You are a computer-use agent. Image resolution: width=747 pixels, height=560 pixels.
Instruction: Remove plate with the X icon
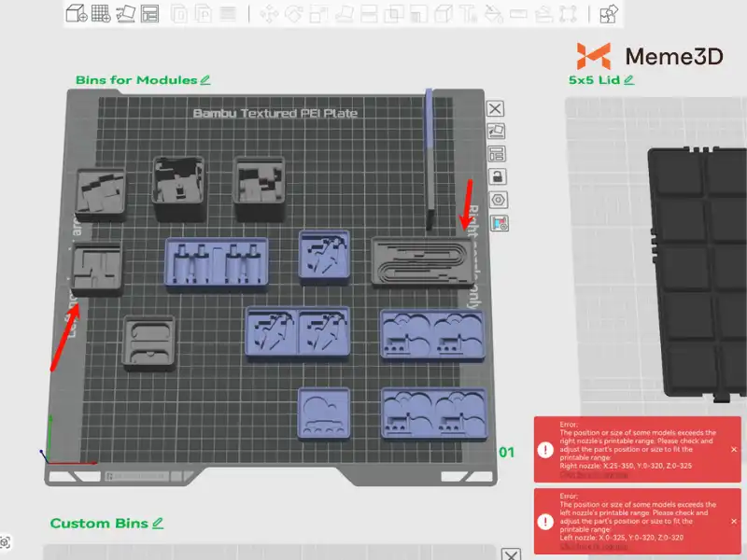pyautogui.click(x=496, y=109)
